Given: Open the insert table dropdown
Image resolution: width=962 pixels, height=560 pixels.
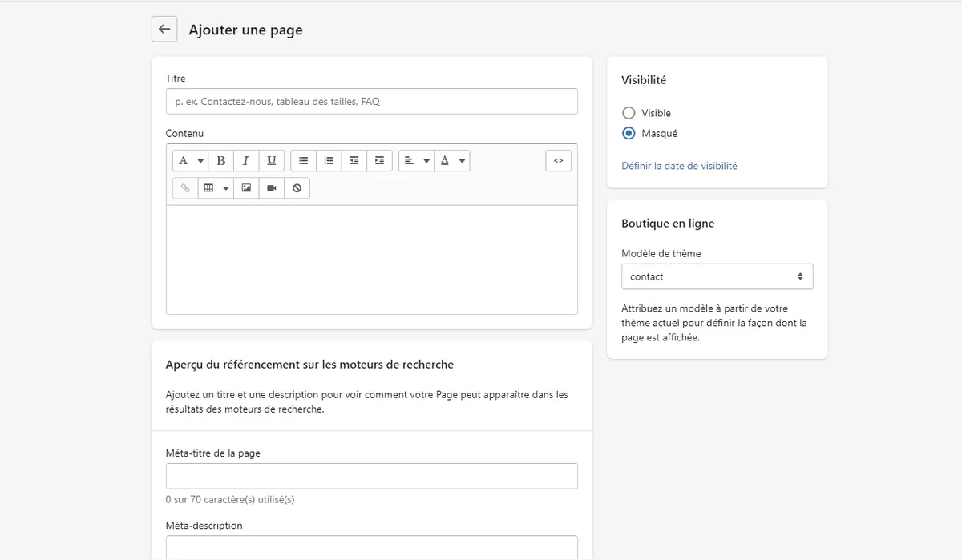Looking at the screenshot, I should point(216,187).
